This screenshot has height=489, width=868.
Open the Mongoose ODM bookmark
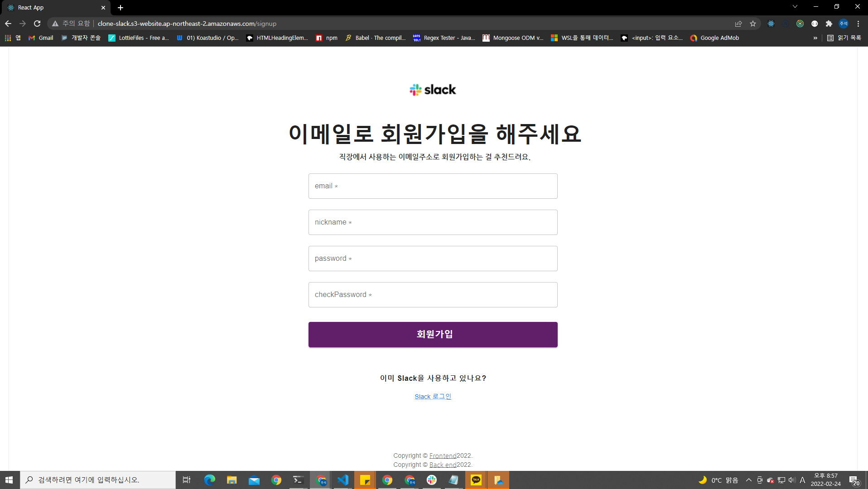point(513,38)
